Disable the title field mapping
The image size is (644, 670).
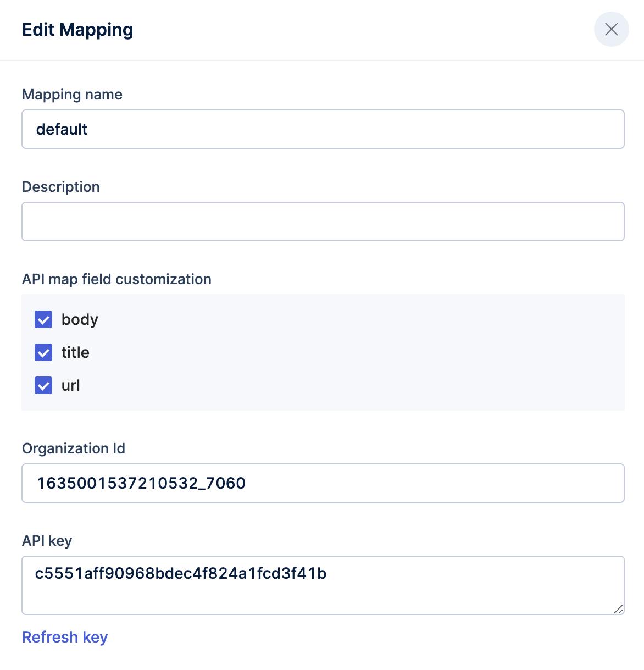(x=43, y=352)
